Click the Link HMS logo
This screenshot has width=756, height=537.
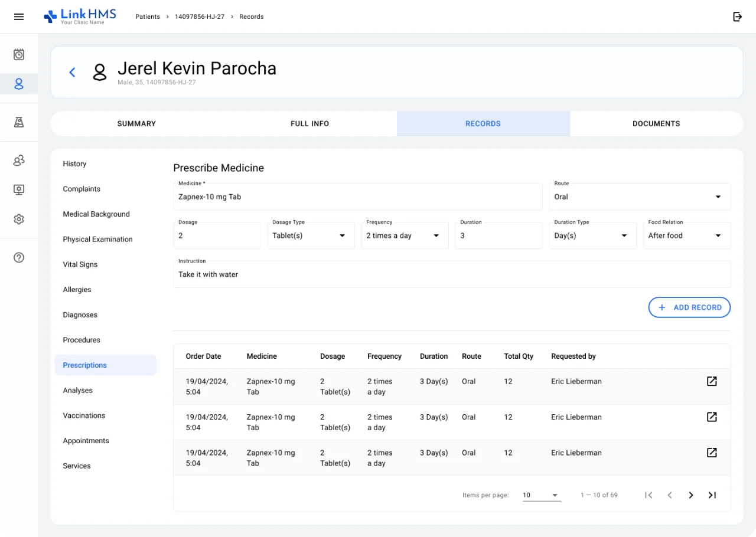pyautogui.click(x=80, y=17)
